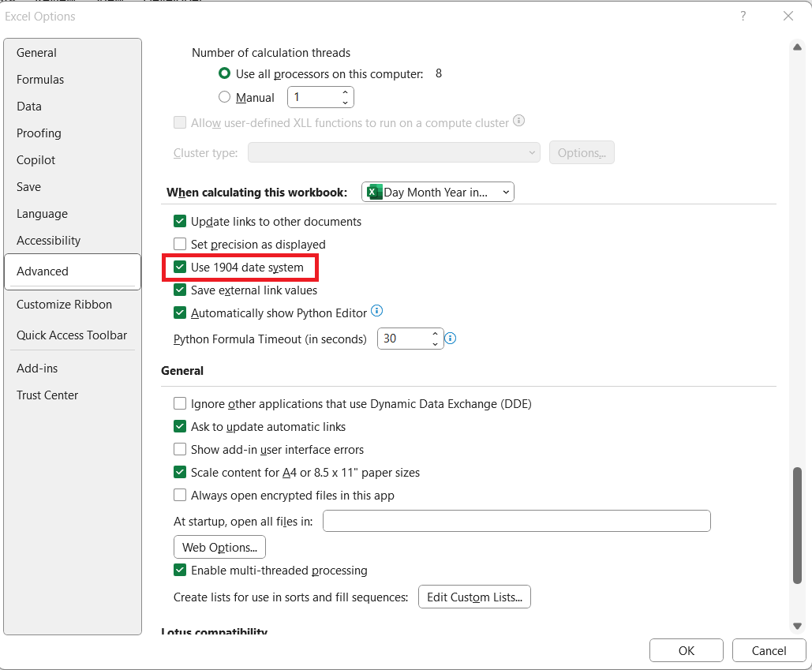Click the scrollbar down arrow
The image size is (812, 670).
(798, 626)
